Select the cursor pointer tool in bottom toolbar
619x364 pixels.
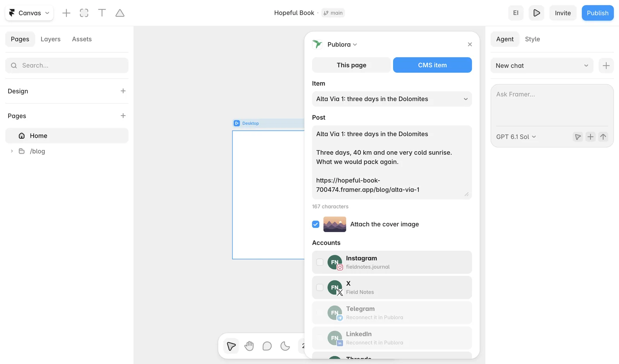[231, 346]
